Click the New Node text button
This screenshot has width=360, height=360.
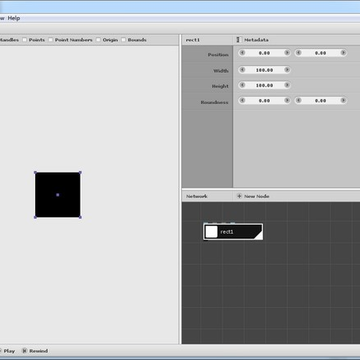pos(257,196)
